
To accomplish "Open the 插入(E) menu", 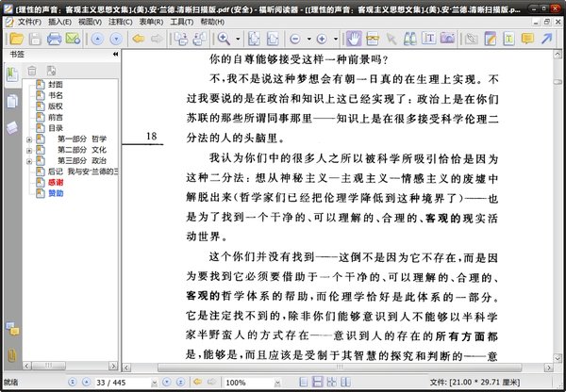I will pos(59,22).
